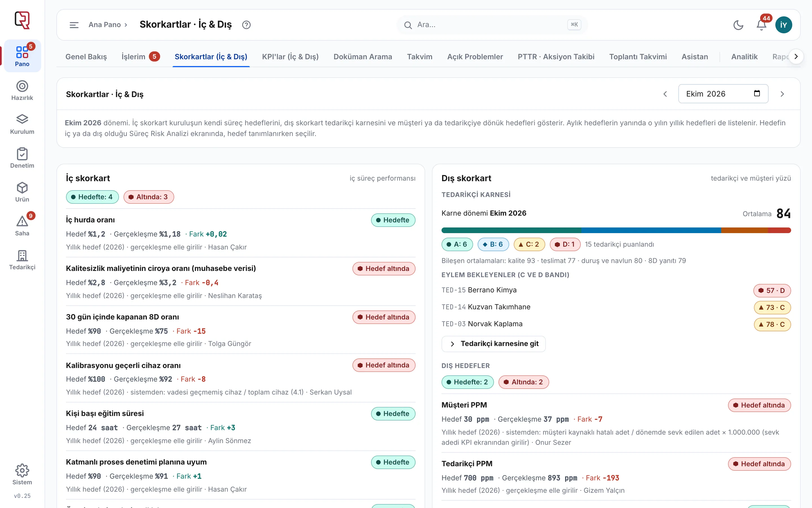
Task: Click the app logo at top left
Action: 22,20
